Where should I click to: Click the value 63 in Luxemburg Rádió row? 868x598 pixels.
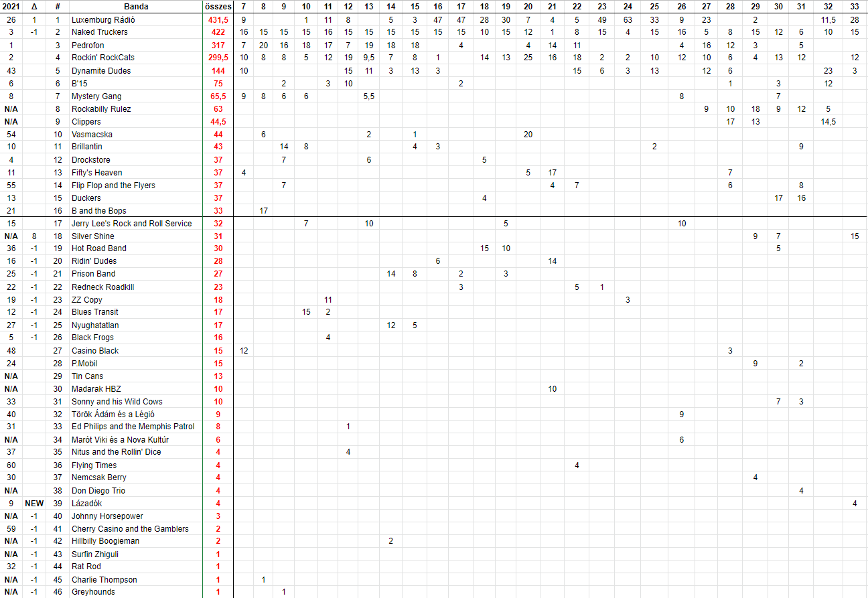click(x=628, y=20)
